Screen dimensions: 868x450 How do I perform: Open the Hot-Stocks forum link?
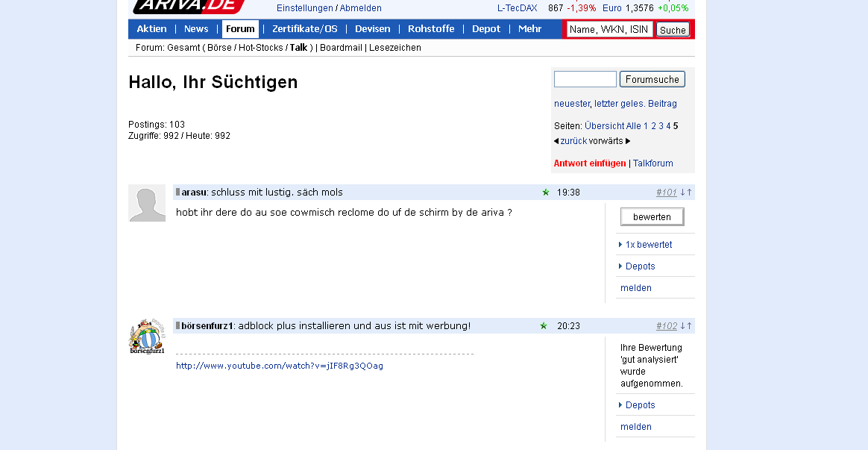261,48
